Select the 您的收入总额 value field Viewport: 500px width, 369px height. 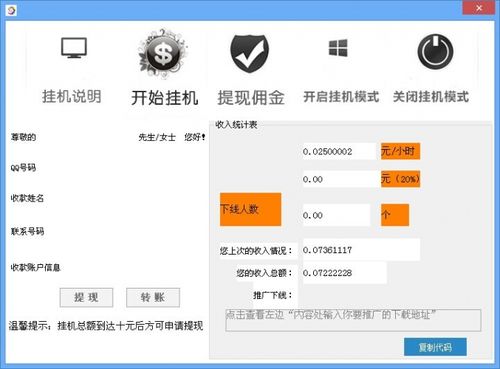(345, 273)
